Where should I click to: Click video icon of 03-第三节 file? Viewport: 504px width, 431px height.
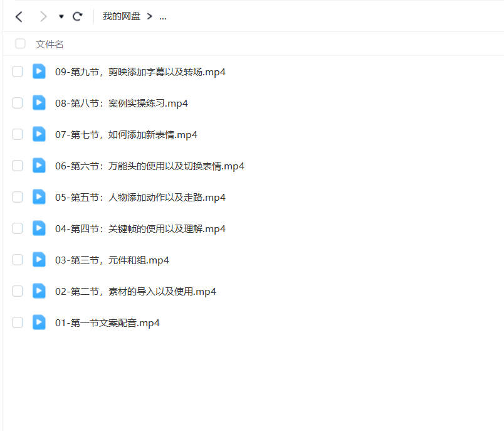point(39,260)
